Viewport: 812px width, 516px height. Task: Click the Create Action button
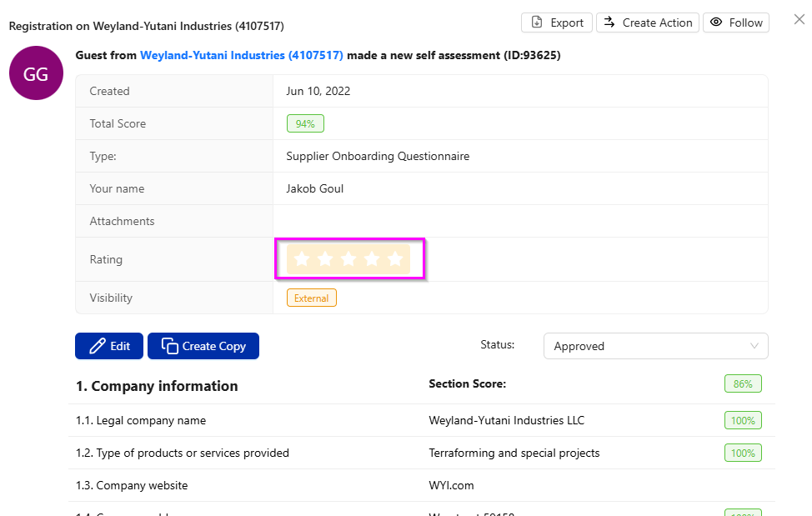click(x=647, y=23)
